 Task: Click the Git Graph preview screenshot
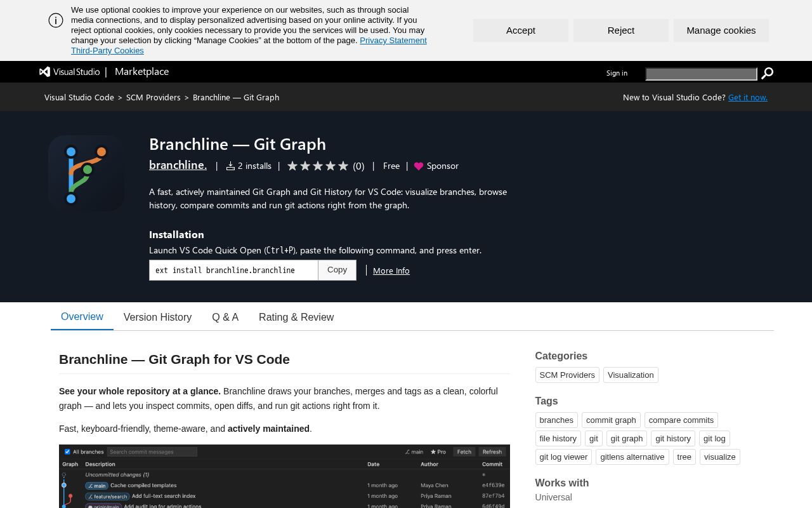[x=284, y=476]
